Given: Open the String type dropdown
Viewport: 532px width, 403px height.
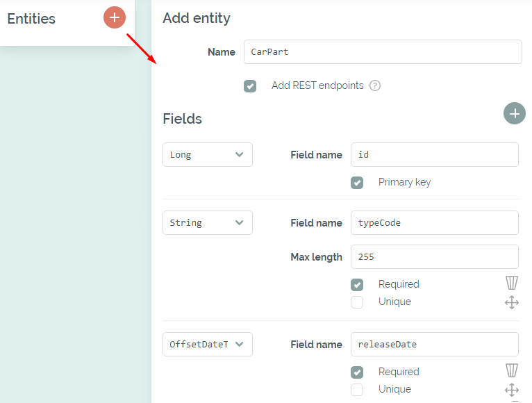Looking at the screenshot, I should pyautogui.click(x=208, y=223).
